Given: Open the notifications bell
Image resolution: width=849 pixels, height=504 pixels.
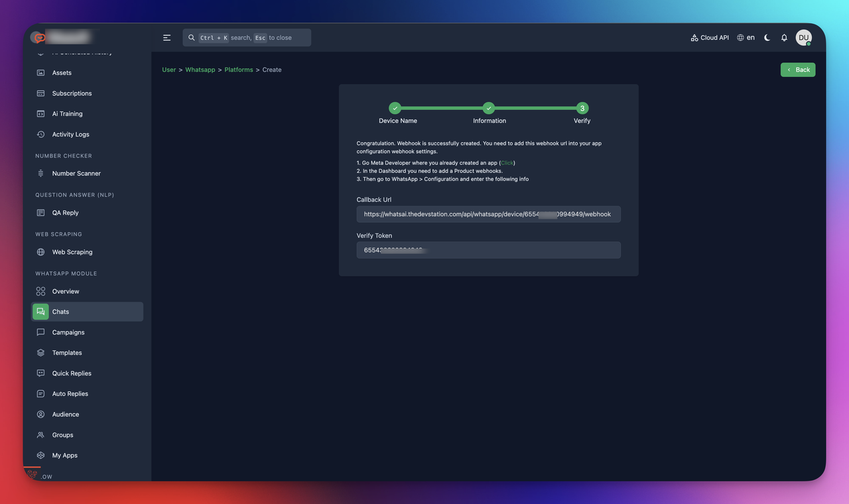Looking at the screenshot, I should click(x=784, y=38).
